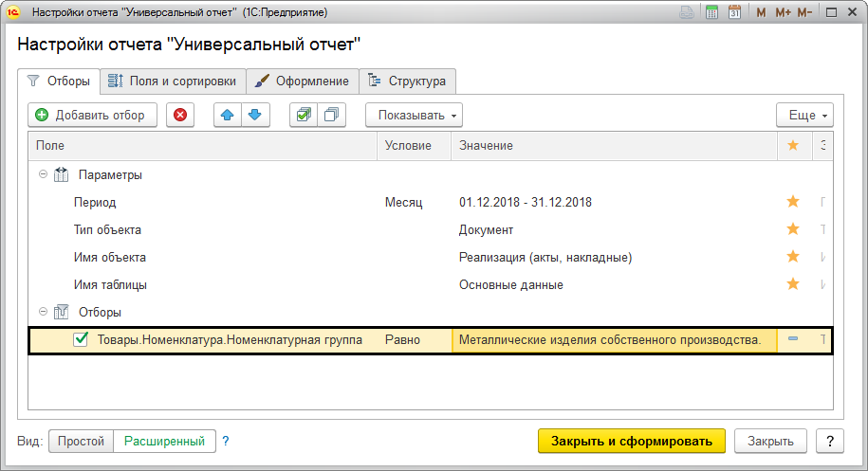The width and height of the screenshot is (868, 471).
Task: Open the Еще dropdown menu
Action: click(804, 115)
